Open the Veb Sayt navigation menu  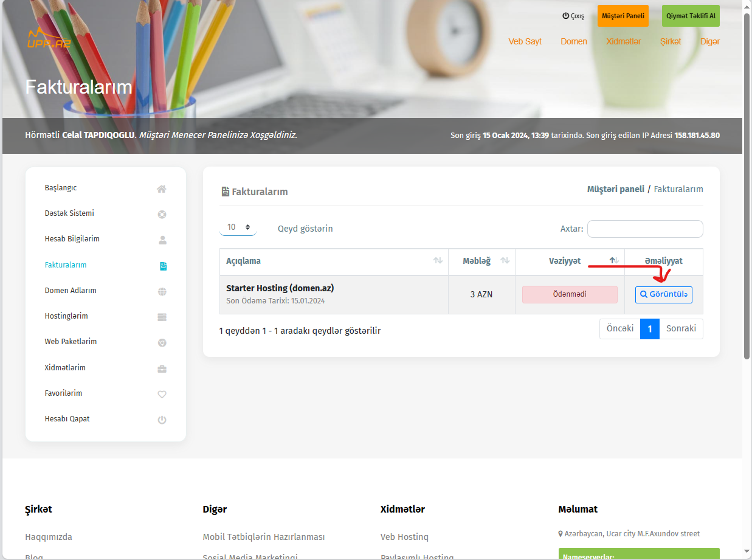coord(525,41)
